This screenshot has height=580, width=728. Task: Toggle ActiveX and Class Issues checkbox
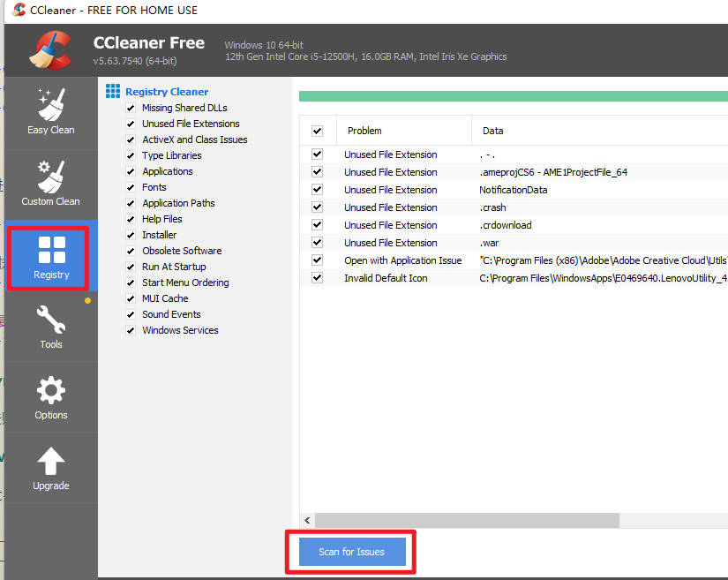pos(131,139)
